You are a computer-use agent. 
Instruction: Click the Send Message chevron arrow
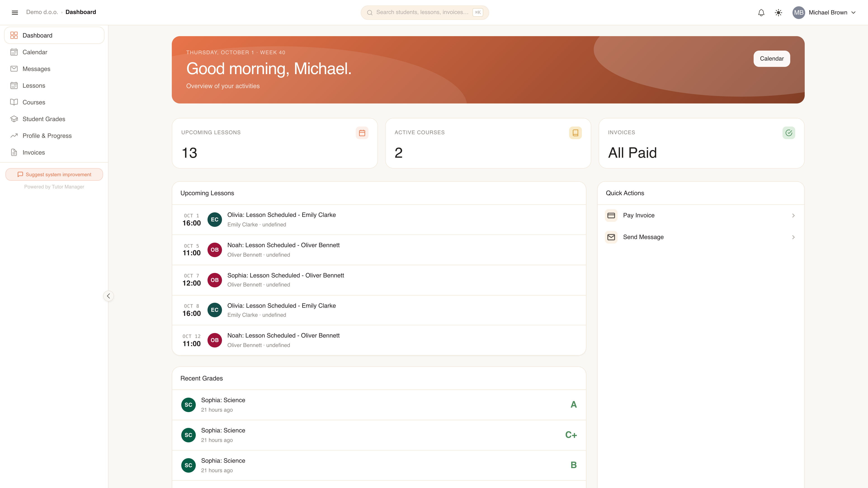[793, 237]
